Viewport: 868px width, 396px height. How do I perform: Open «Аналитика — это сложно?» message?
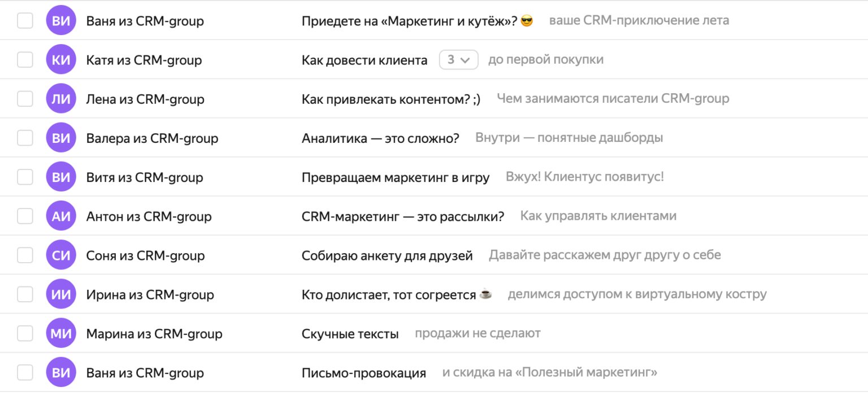[x=380, y=138]
